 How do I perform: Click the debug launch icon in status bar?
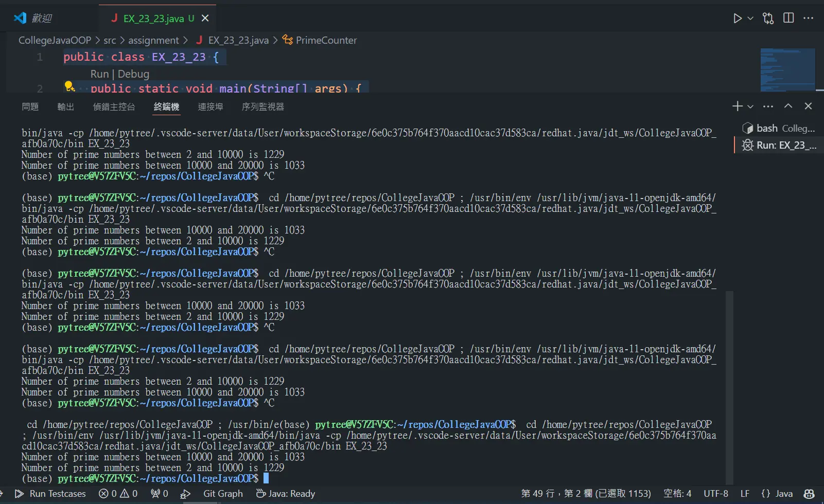(x=185, y=494)
